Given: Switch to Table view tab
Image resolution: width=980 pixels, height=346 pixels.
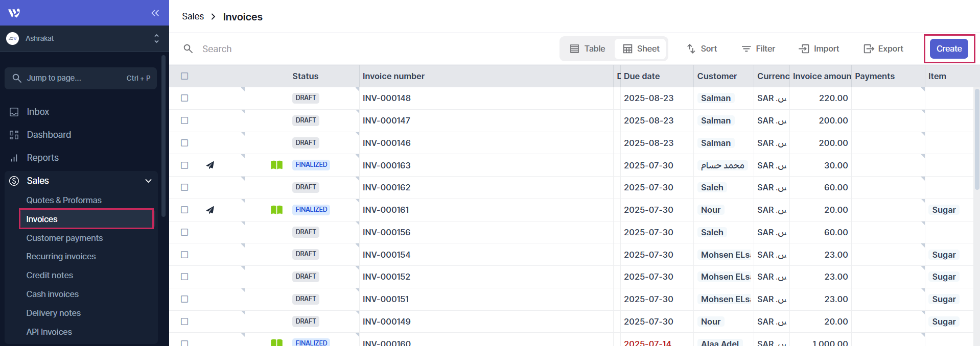Looking at the screenshot, I should pyautogui.click(x=588, y=48).
